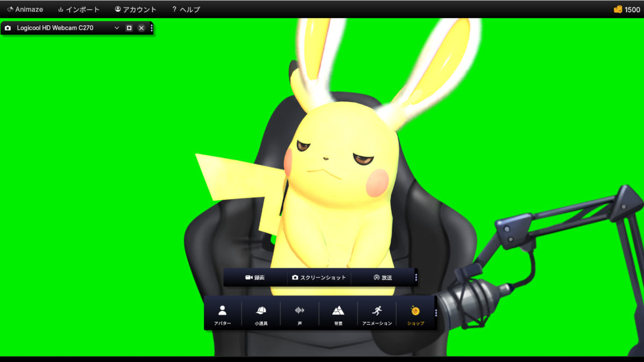Open capture bar more options dots
Viewport: 644px width, 362px height.
(416, 278)
